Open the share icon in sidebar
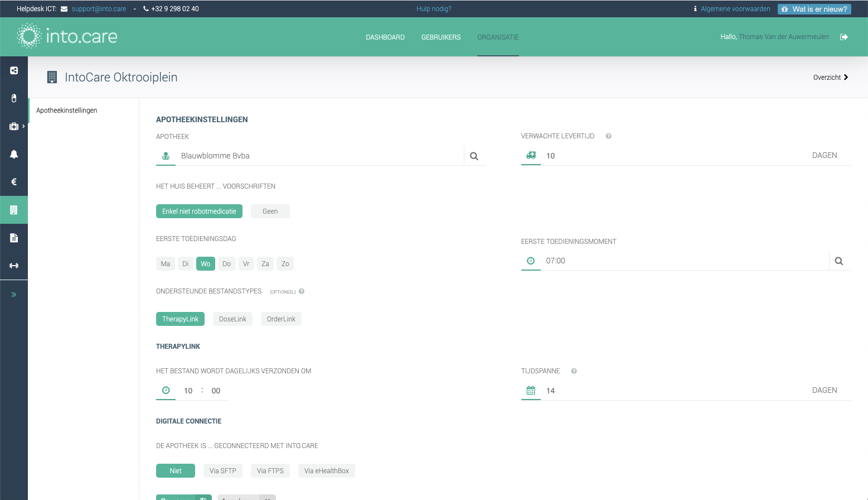The image size is (868, 500). [14, 70]
